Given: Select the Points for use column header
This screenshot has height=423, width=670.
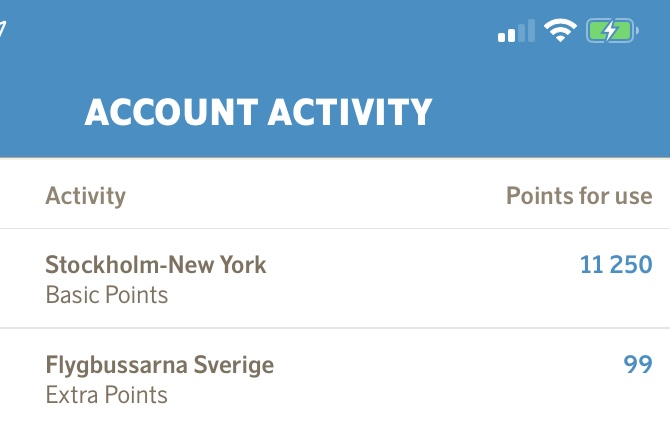Looking at the screenshot, I should click(x=579, y=195).
